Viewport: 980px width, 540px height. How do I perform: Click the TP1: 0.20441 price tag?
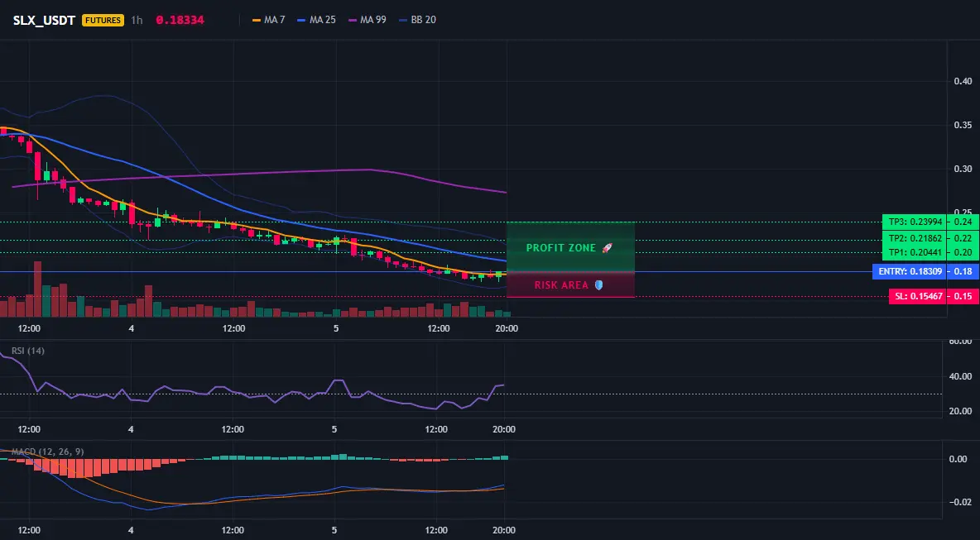coord(914,253)
